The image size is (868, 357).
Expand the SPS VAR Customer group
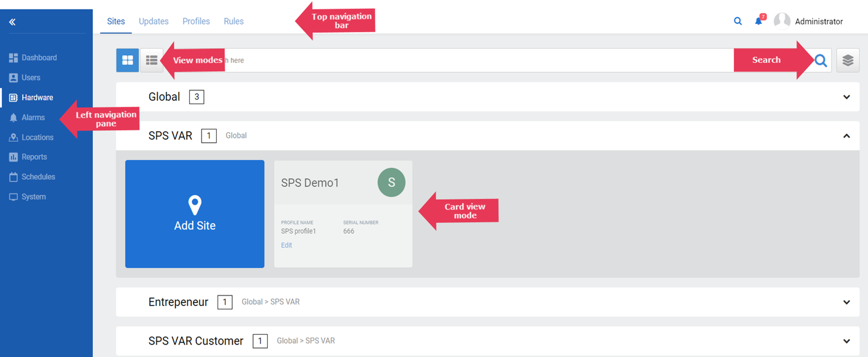click(846, 341)
